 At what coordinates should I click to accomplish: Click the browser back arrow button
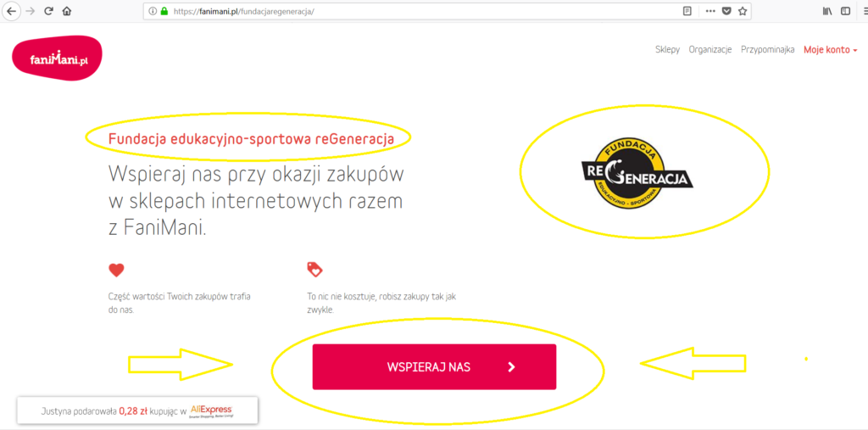[x=11, y=11]
